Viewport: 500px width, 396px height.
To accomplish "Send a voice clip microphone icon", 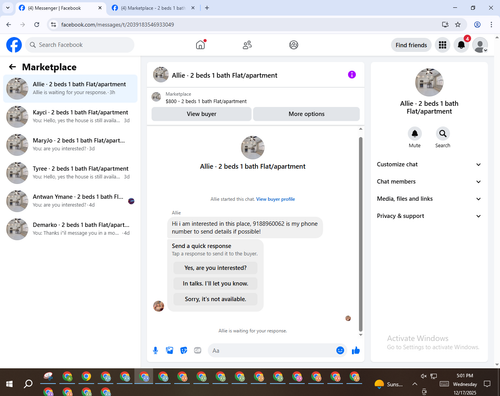I will pos(155,350).
